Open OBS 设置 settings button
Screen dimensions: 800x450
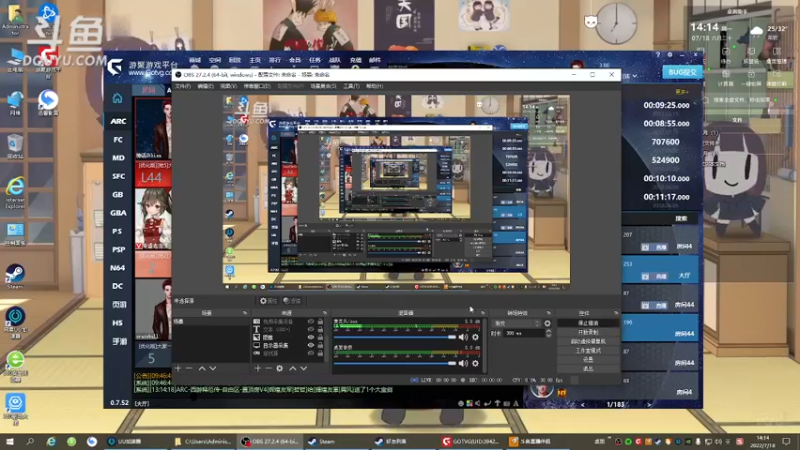588,360
